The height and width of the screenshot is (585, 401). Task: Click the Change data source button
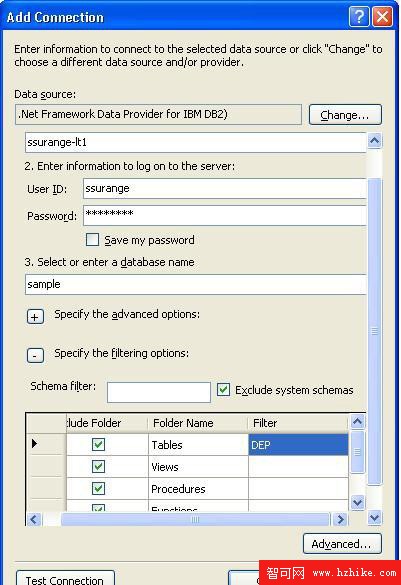point(345,115)
